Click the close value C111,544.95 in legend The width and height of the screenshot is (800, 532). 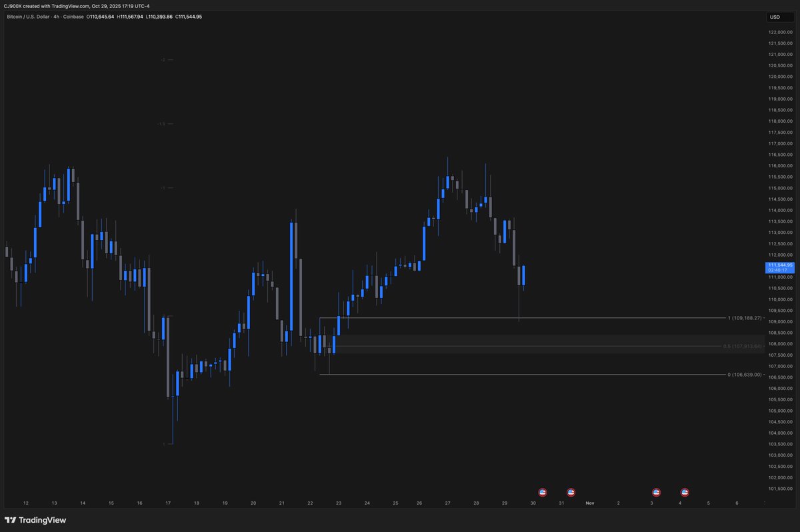[x=189, y=17]
